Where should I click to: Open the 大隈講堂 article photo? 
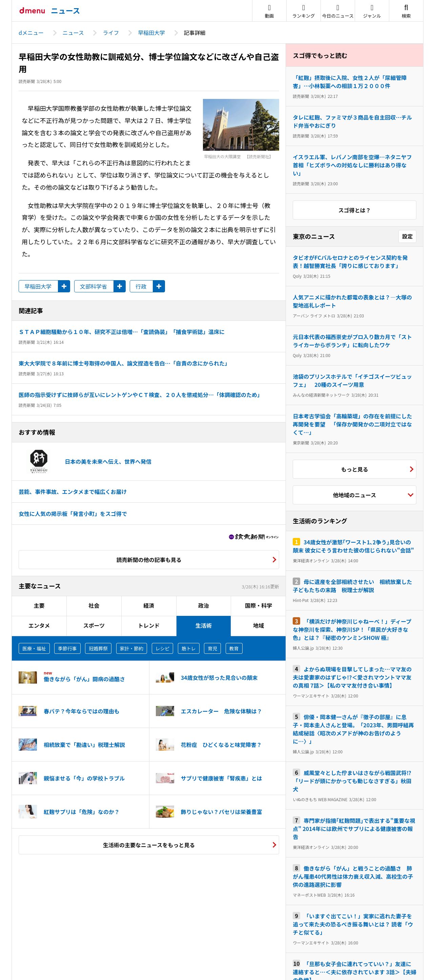point(241,125)
